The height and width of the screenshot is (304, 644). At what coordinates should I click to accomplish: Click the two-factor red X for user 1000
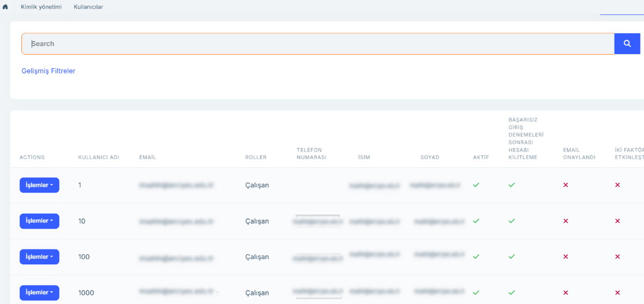[617, 293]
